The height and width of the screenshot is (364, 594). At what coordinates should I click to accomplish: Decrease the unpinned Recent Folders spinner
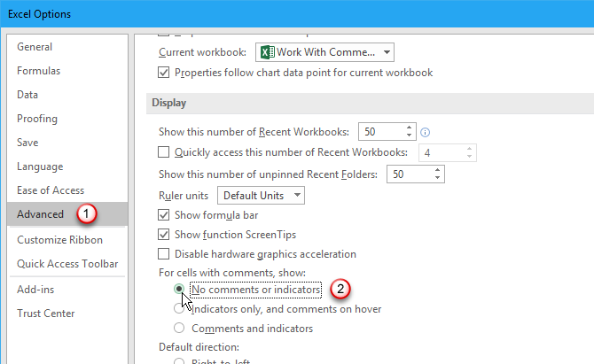click(x=437, y=179)
